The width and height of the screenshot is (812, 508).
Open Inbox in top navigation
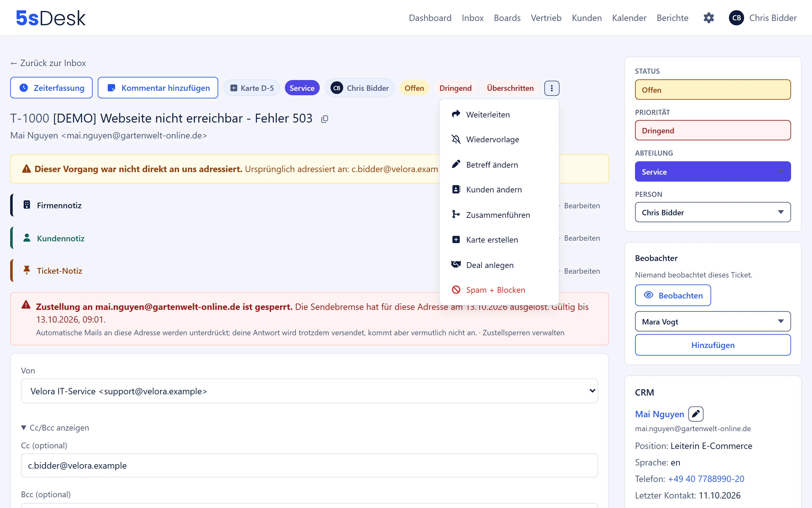(472, 18)
